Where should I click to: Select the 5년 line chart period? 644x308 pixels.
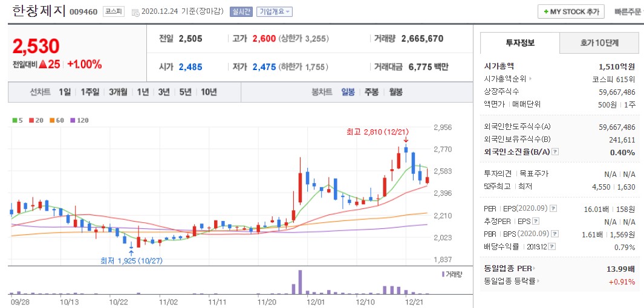pyautogui.click(x=185, y=92)
